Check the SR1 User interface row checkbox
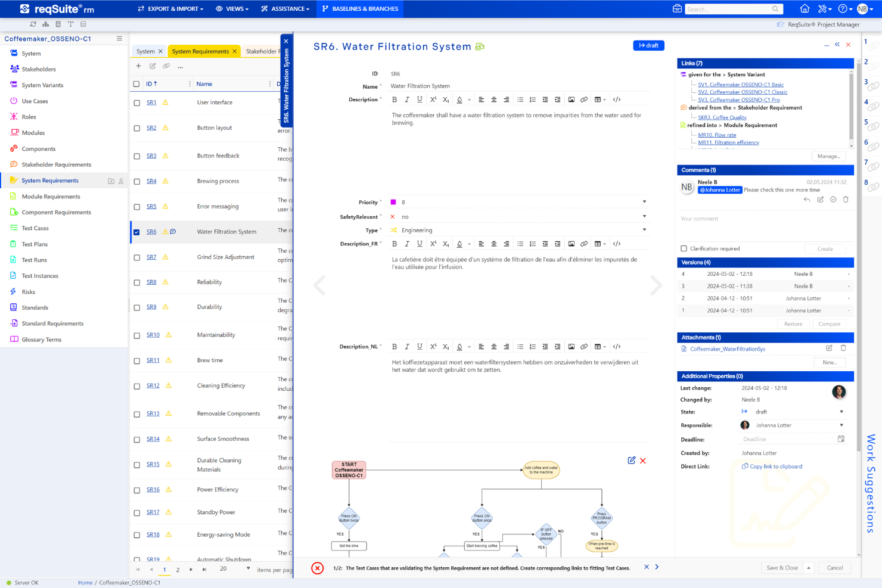 pyautogui.click(x=136, y=102)
